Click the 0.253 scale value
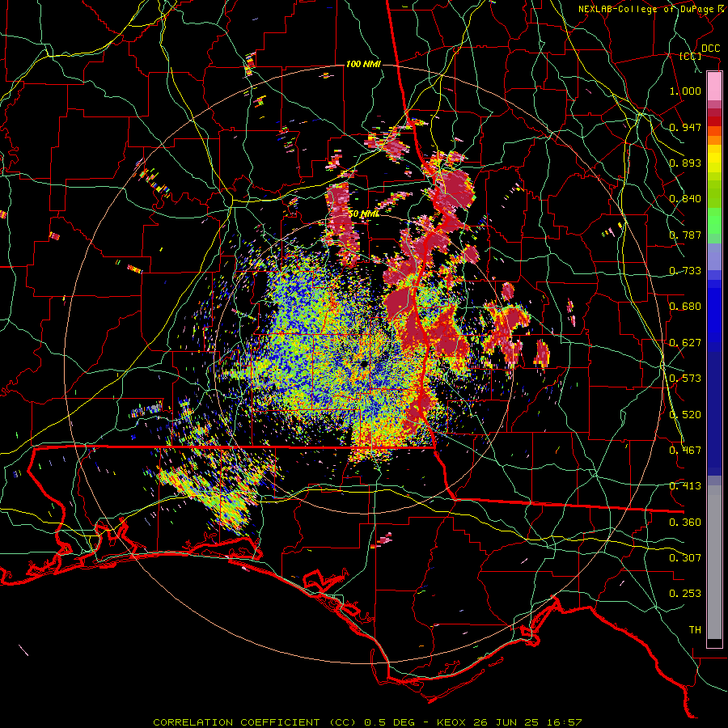 685,594
